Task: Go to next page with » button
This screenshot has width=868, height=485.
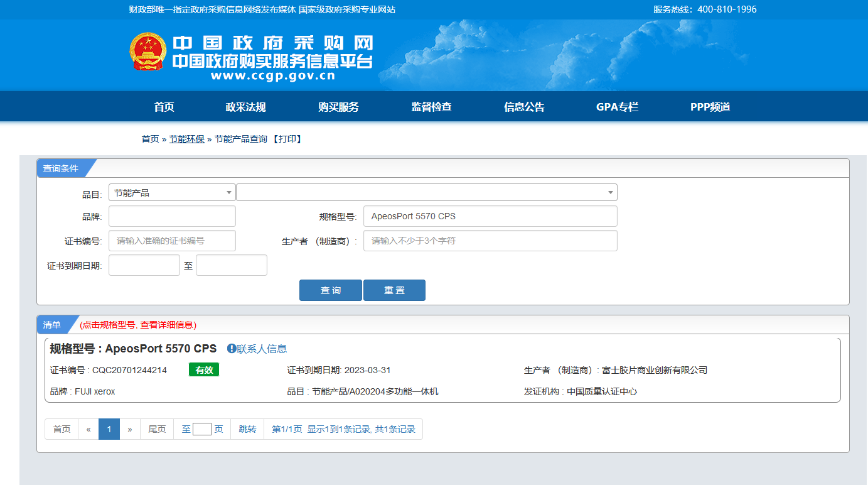Action: tap(130, 429)
